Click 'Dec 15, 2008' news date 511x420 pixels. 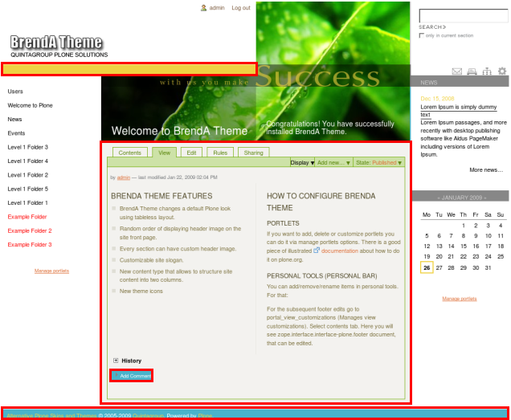(437, 99)
